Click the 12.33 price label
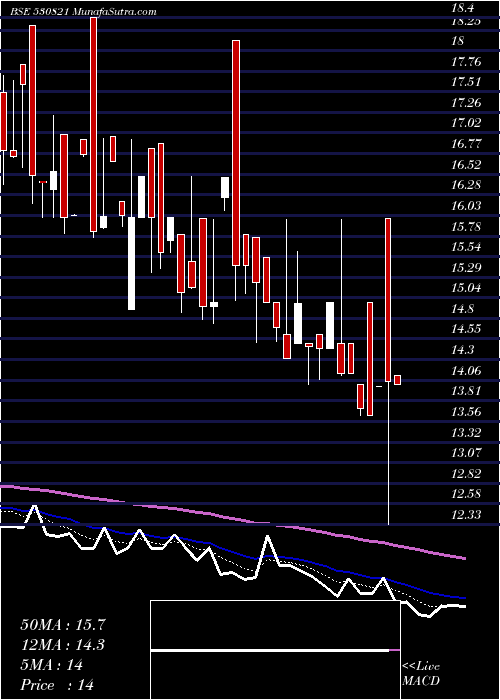Image resolution: width=500 pixels, height=700 pixels. click(x=466, y=515)
